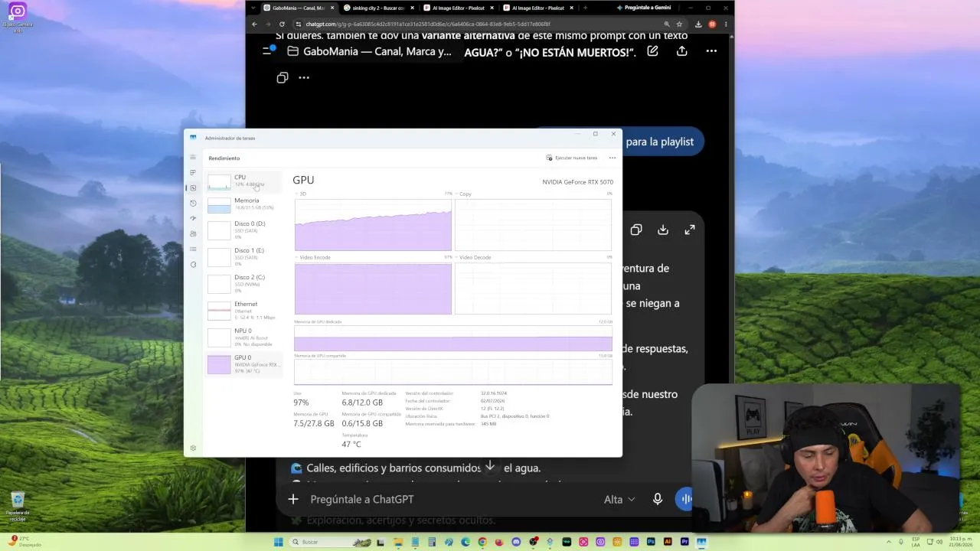Open Chrome profile avatar
The image size is (980, 551).
point(712,24)
